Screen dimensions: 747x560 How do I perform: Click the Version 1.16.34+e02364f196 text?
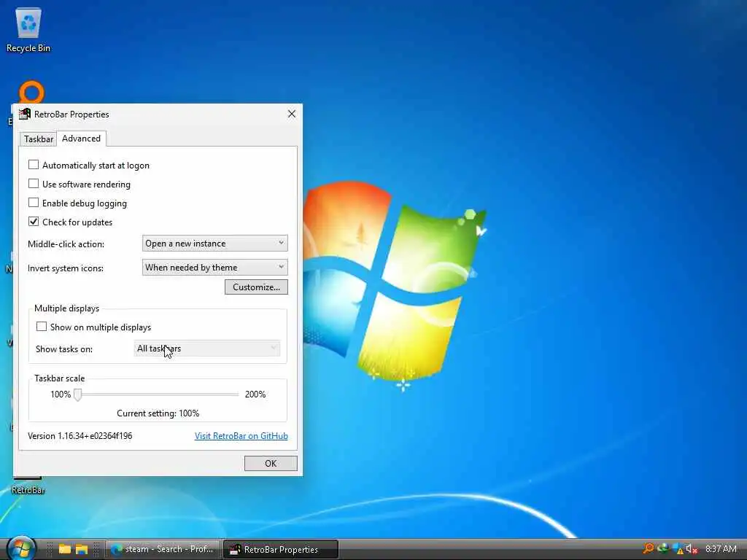(80, 436)
